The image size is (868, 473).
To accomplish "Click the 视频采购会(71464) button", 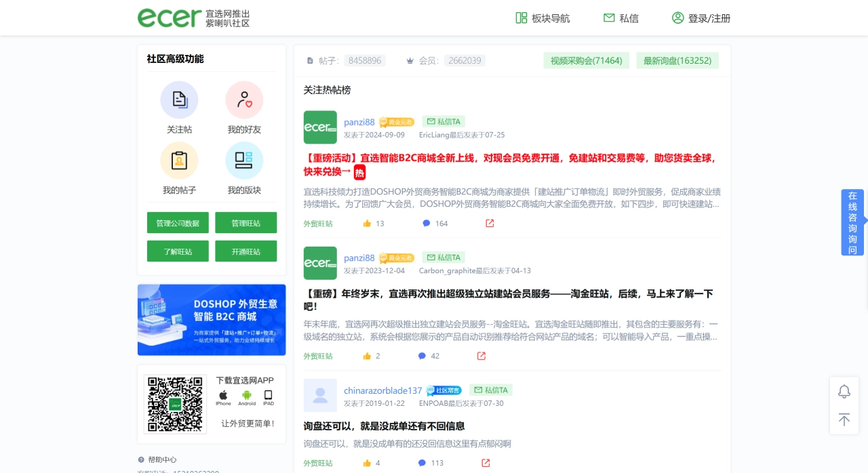I will pyautogui.click(x=587, y=60).
